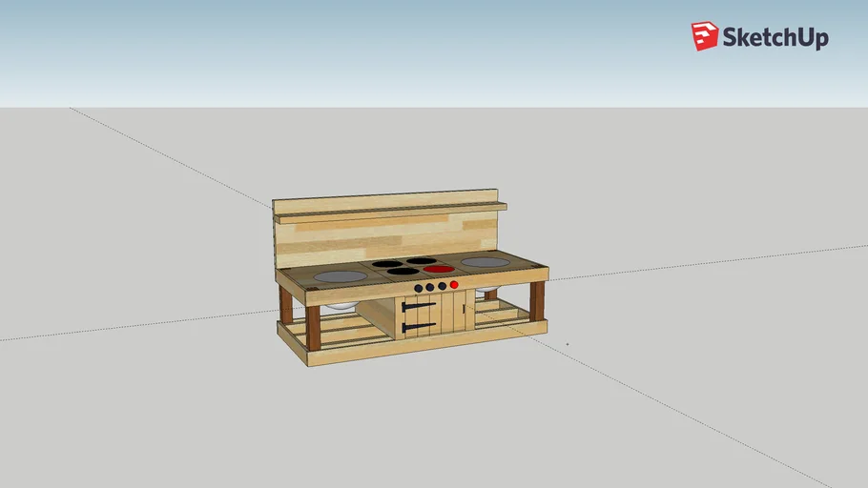Viewport: 868px width, 488px height.
Task: Click the red control knob on the kitchen front
Action: click(454, 285)
